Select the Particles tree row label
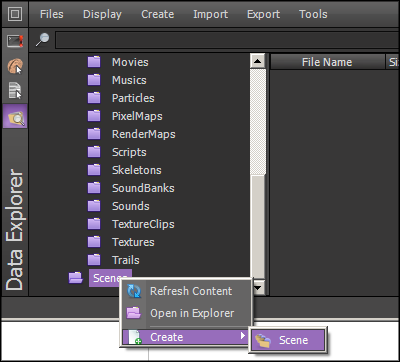 tap(133, 98)
